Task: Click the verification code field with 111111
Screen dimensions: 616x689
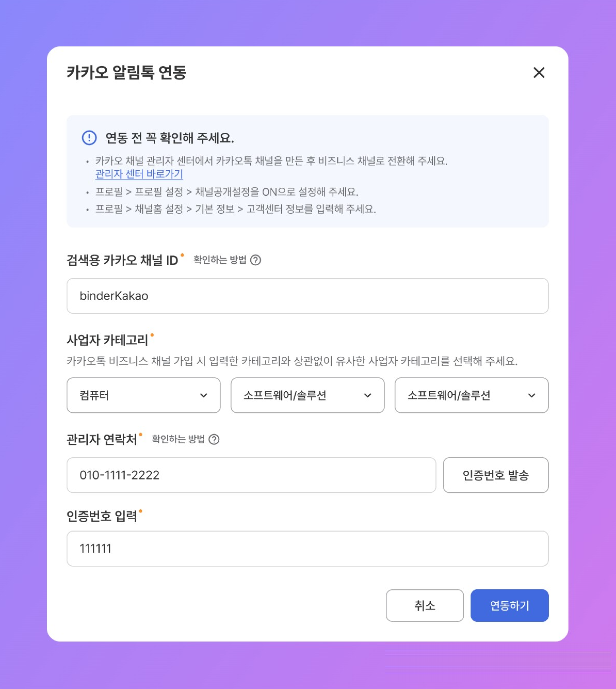Action: 307,549
